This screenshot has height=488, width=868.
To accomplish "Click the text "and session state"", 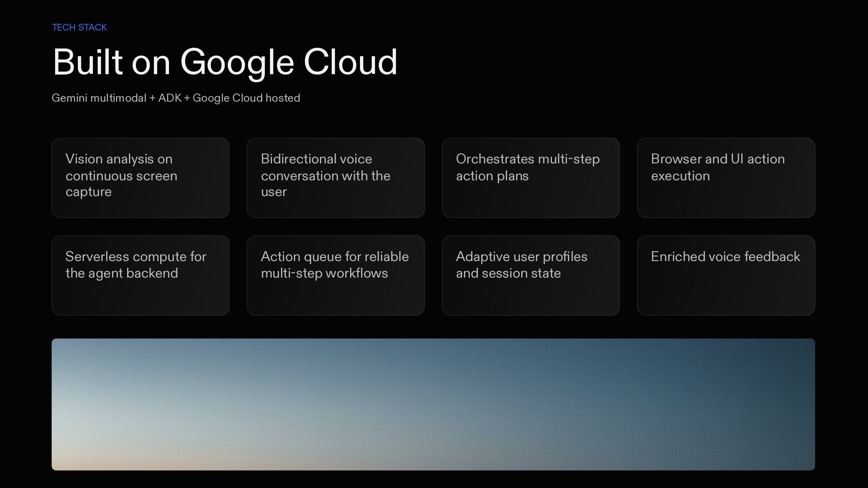I will (x=508, y=273).
